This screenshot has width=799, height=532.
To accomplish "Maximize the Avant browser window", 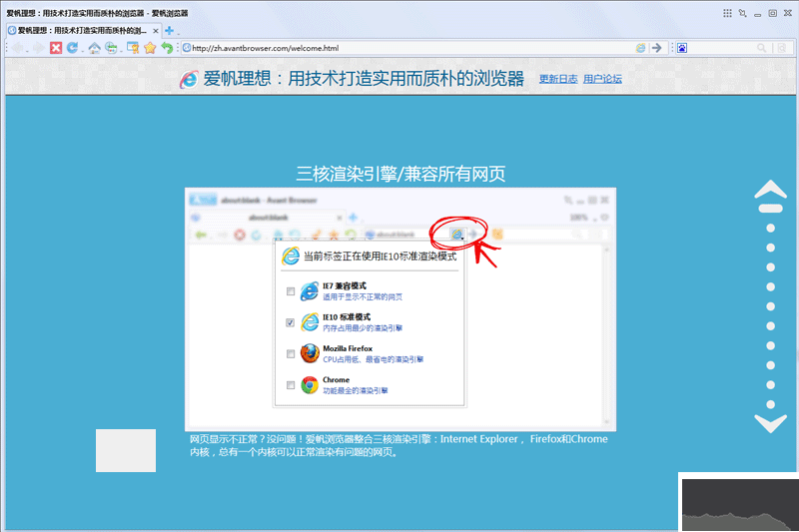I will coord(773,13).
